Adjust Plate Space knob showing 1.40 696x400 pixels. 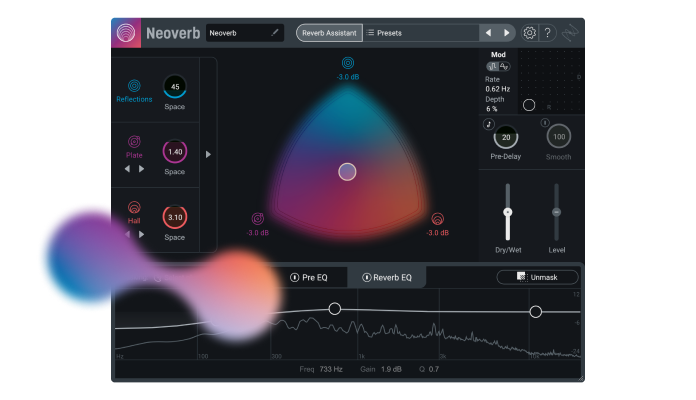click(175, 152)
